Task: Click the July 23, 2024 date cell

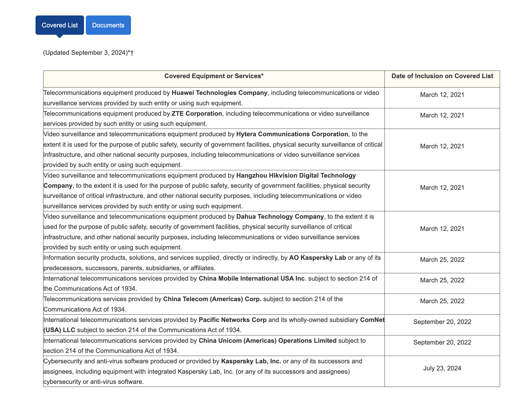Action: tap(442, 368)
